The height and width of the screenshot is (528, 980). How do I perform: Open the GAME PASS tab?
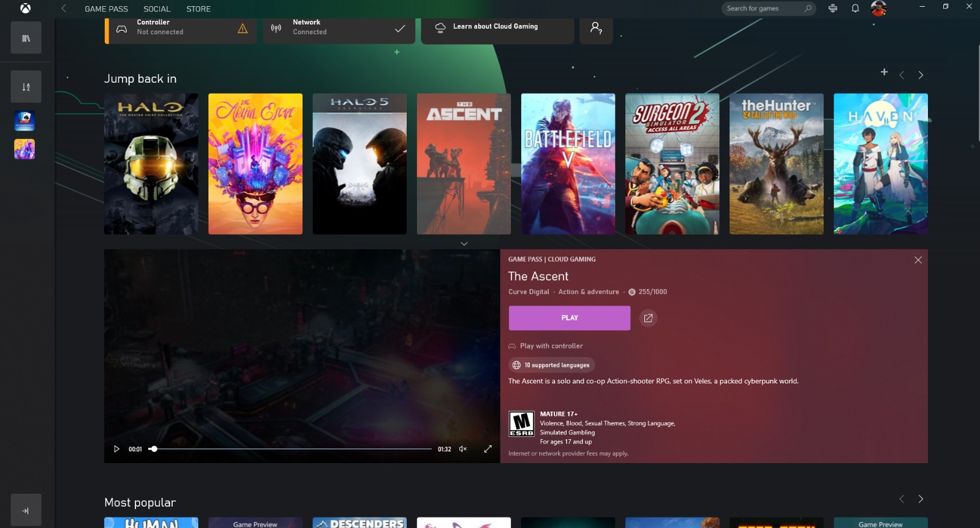[107, 9]
